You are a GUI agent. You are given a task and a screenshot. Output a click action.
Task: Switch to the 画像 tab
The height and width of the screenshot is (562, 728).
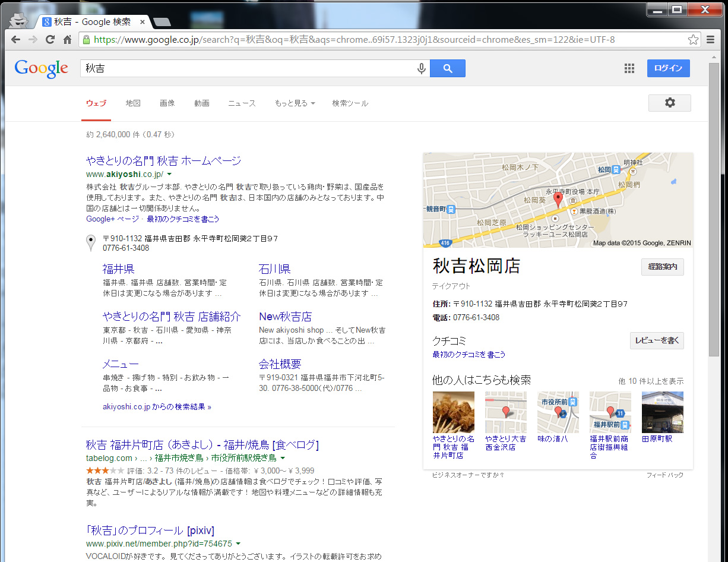167,103
